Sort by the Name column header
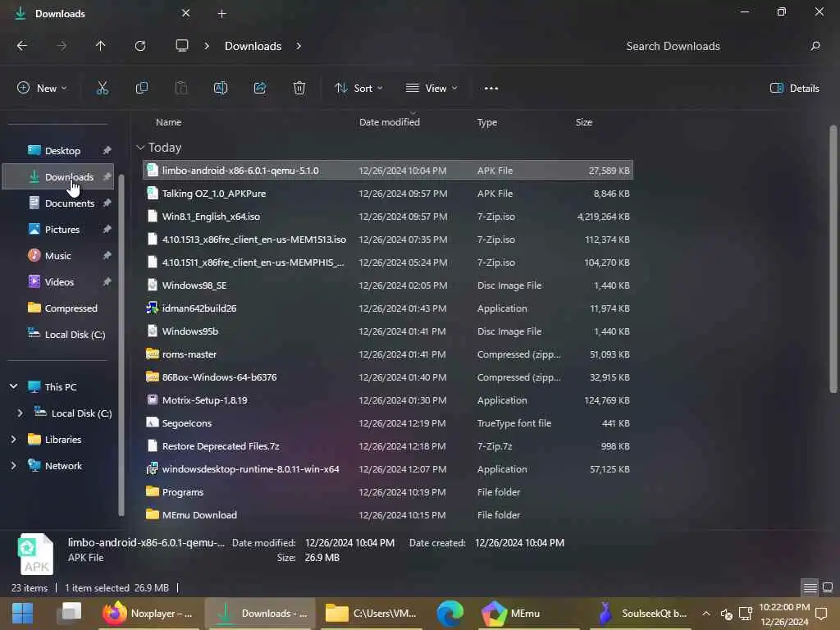Screen dimensions: 840x630 click(168, 122)
